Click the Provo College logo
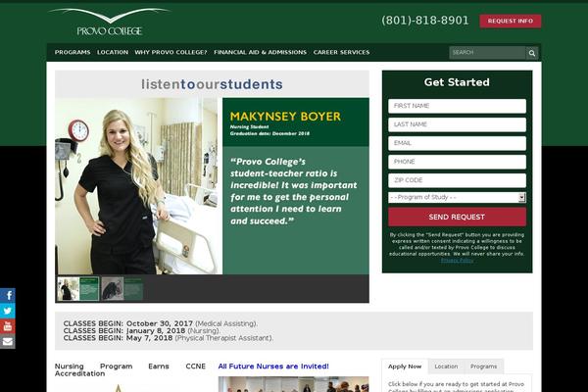Image resolution: width=588 pixels, height=392 pixels. pyautogui.click(x=109, y=22)
